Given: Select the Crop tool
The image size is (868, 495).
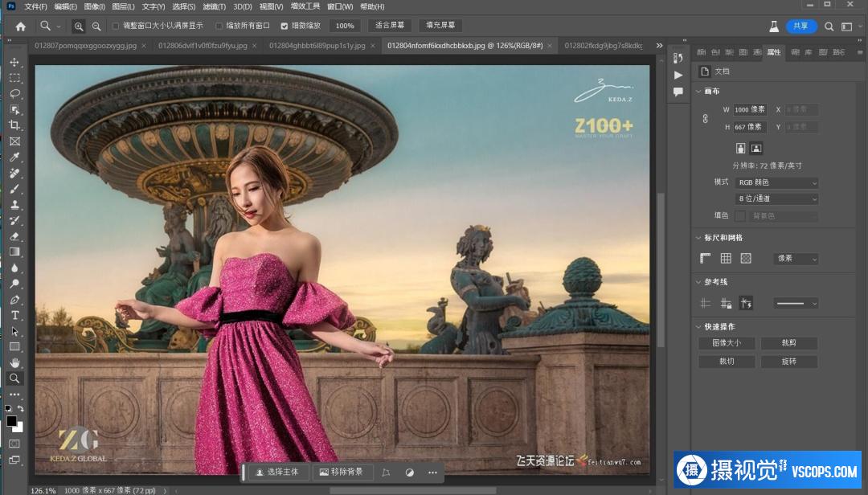Looking at the screenshot, I should coord(14,125).
